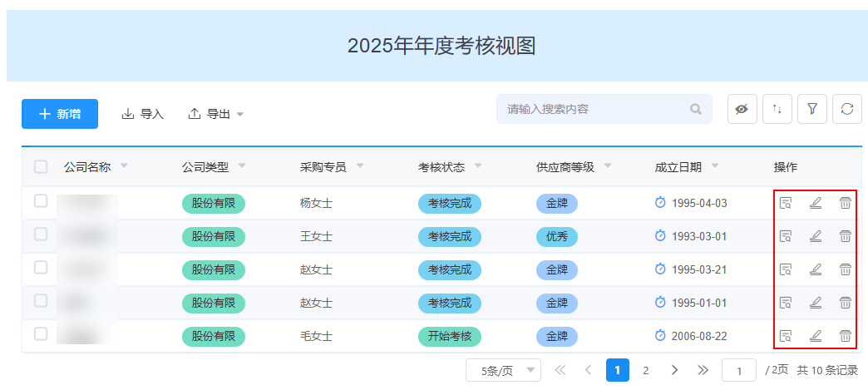Open the filter funnel icon button

point(812,109)
